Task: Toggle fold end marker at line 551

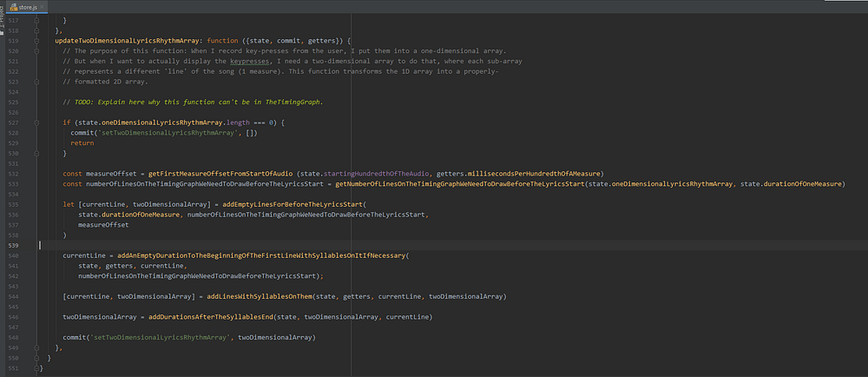Action: 37,367
